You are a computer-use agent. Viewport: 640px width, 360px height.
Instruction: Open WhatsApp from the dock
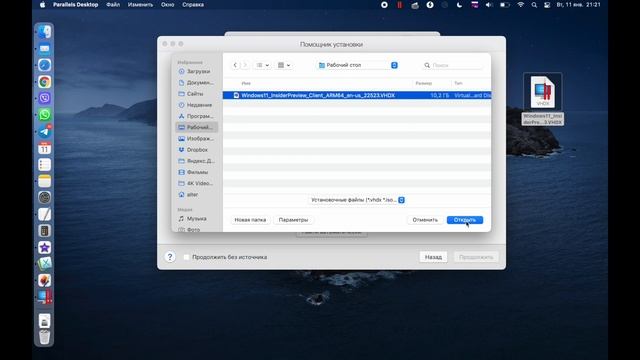pyautogui.click(x=44, y=115)
